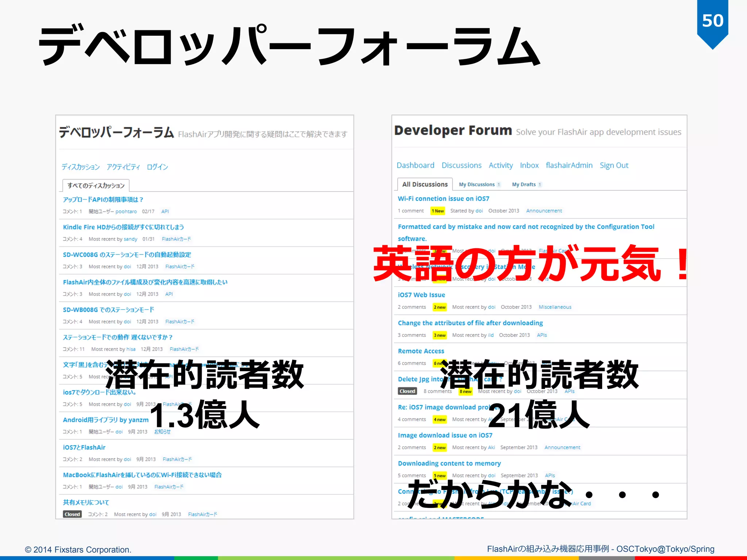The image size is (747, 560).
Task: Open SD-WB008G でのステーションモード thread
Action: coord(109,310)
